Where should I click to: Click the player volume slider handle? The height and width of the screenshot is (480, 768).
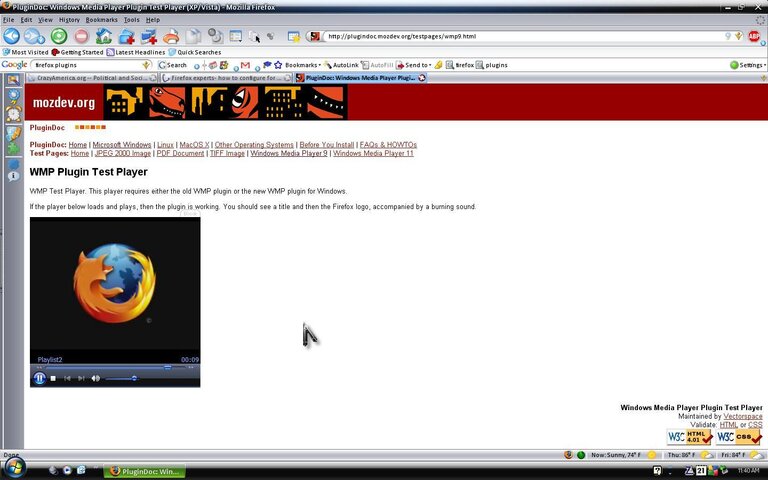pyautogui.click(x=134, y=378)
